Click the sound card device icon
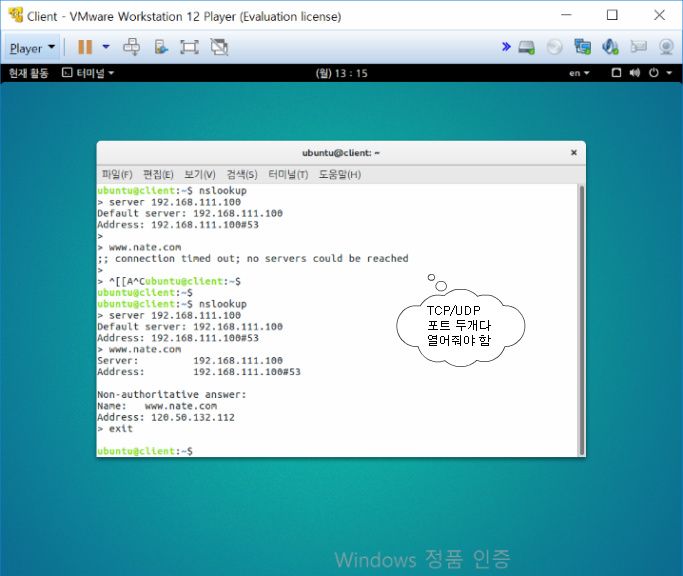Viewport: 683px width, 576px height. [x=610, y=47]
